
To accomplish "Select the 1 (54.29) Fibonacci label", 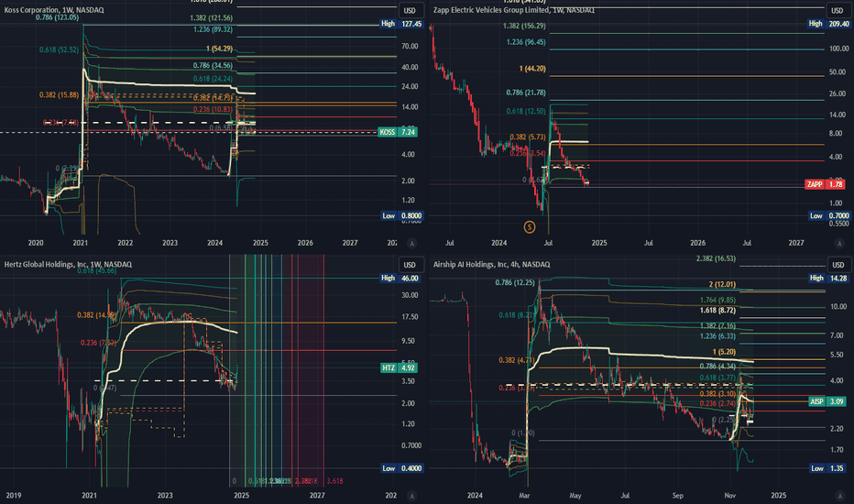I will pos(220,49).
